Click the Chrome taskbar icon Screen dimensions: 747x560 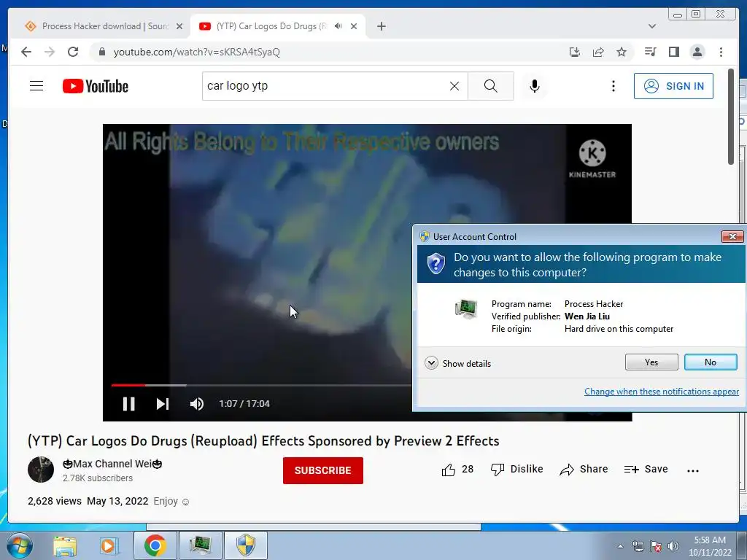[155, 545]
